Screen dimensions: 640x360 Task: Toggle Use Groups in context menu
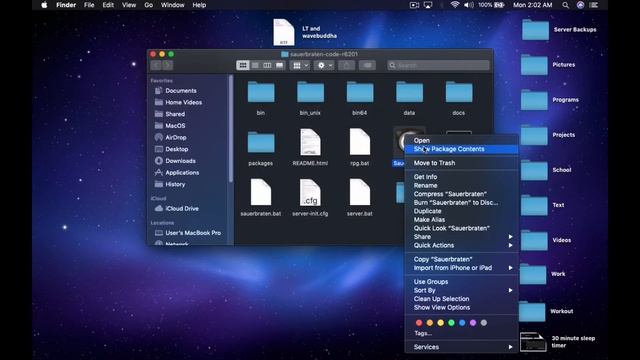461,282
